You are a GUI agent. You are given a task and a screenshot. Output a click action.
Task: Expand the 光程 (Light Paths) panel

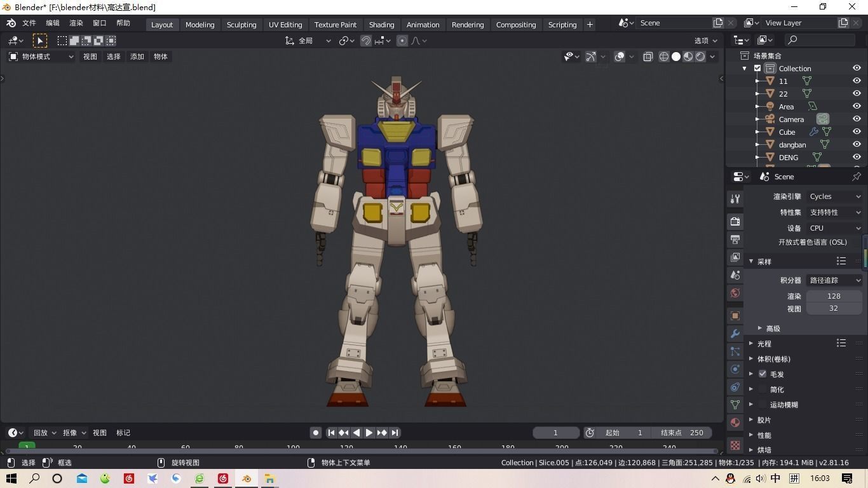point(764,344)
